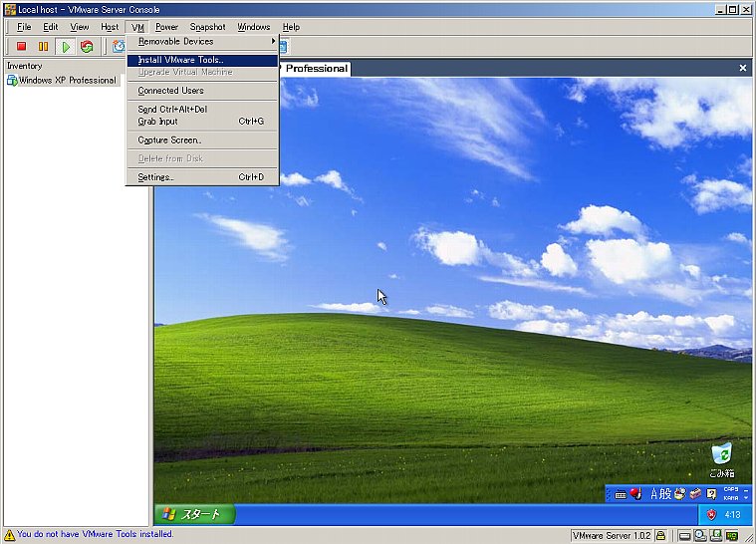The height and width of the screenshot is (544, 756).
Task: Click the guest Start button
Action: [195, 514]
